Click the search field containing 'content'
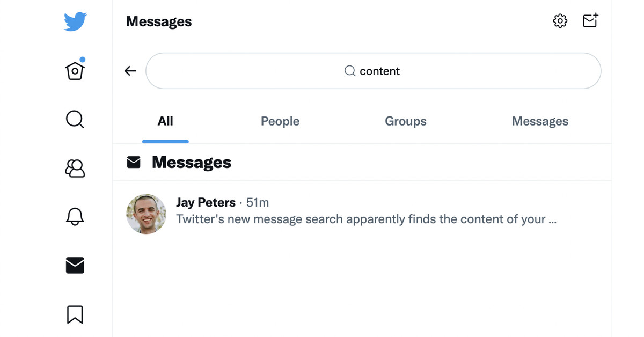Image resolution: width=644 pixels, height=337 pixels. coord(374,71)
